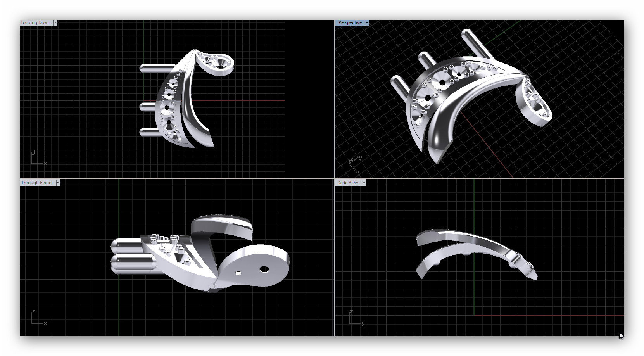The height and width of the screenshot is (356, 644).
Task: Open the Side View viewport dropdown arrow
Action: [x=364, y=183]
